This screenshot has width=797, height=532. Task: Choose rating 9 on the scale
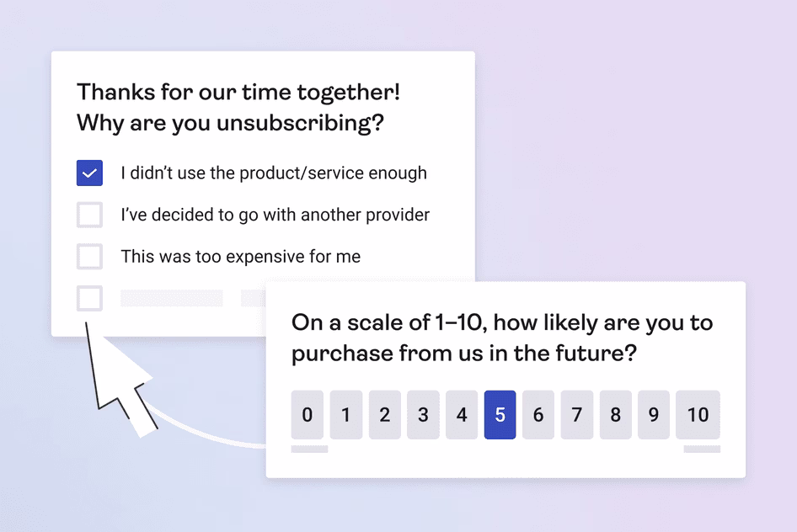click(653, 415)
